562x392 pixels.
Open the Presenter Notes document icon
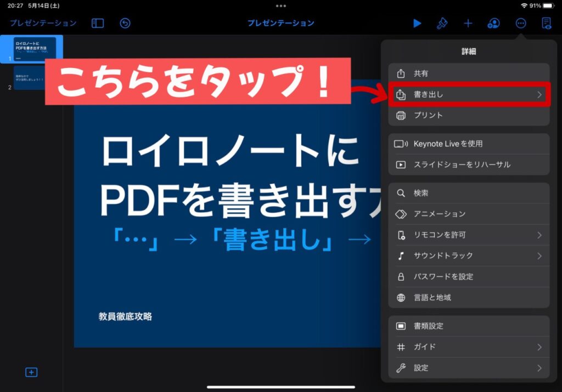tap(546, 23)
